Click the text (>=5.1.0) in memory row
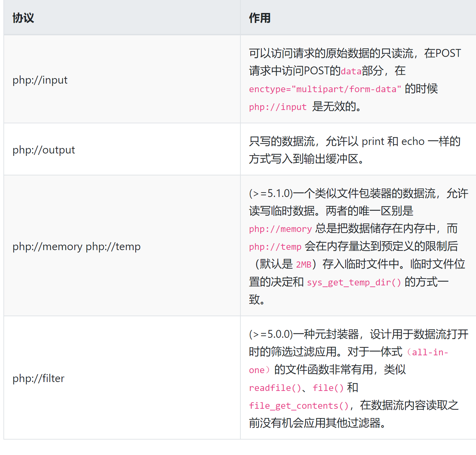Screen dimensions: 476x455 [271, 194]
